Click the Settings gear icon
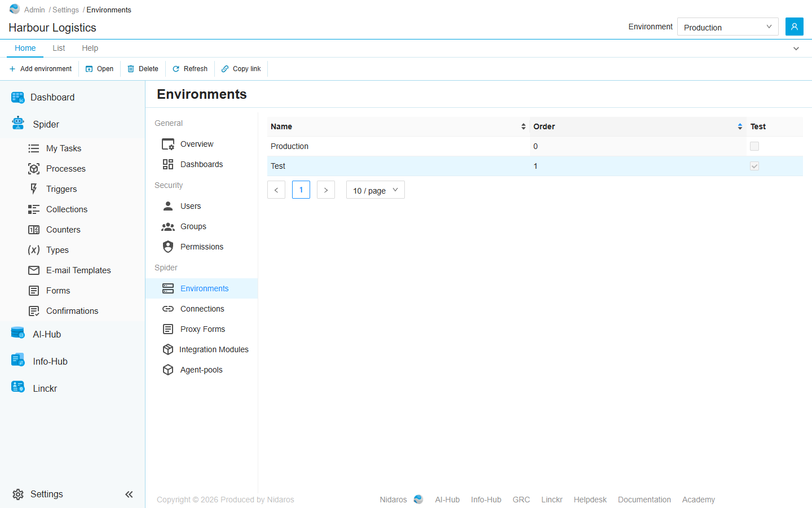This screenshot has width=812, height=508. [18, 494]
